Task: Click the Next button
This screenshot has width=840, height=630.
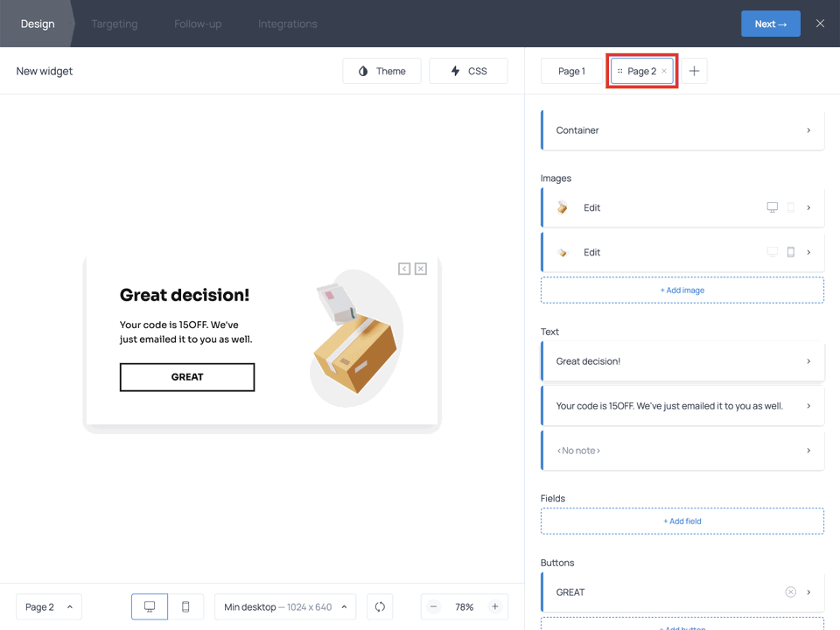Action: (771, 24)
